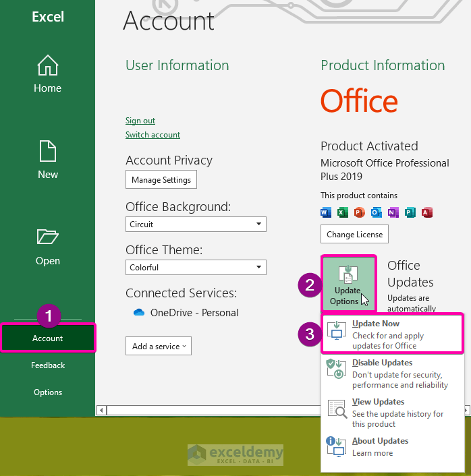
Task: Click the OneDrive cloud icon
Action: 139,312
